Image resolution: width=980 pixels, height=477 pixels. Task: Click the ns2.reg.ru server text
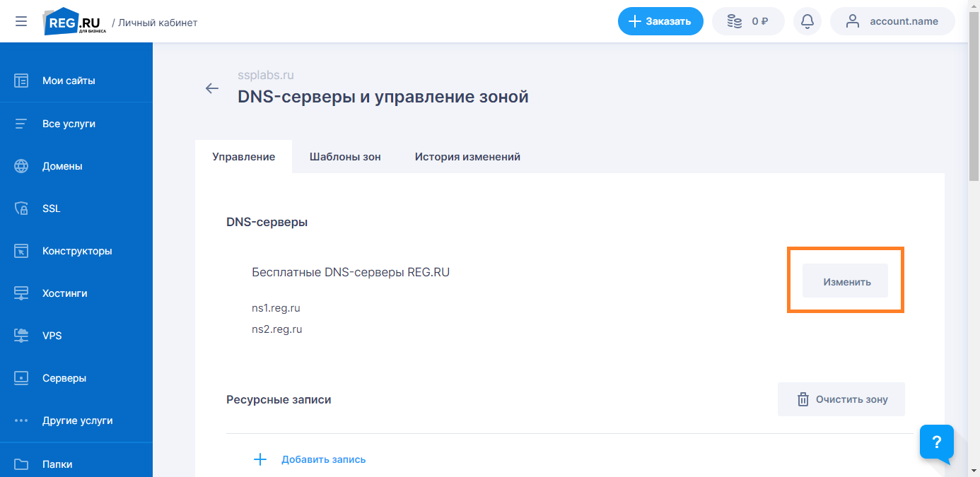277,329
